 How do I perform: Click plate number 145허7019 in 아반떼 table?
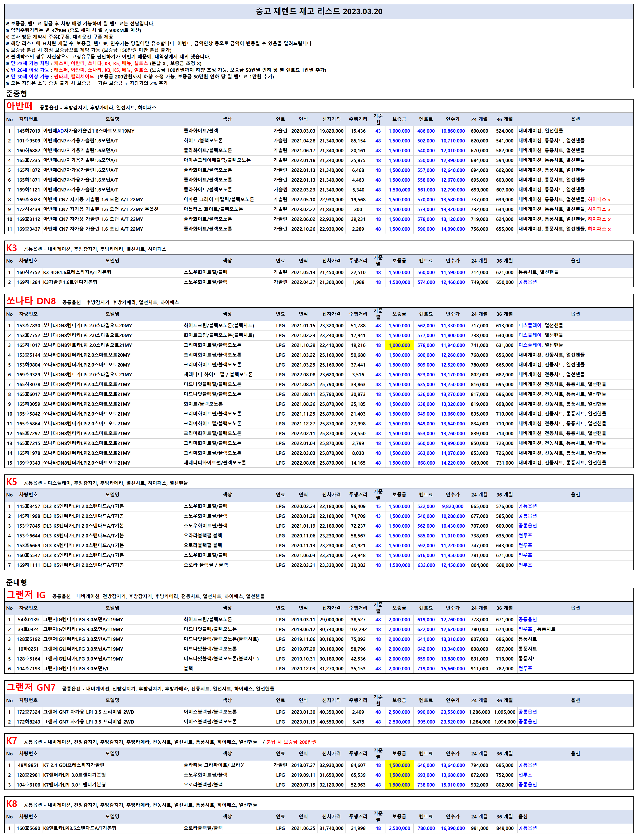[28, 131]
